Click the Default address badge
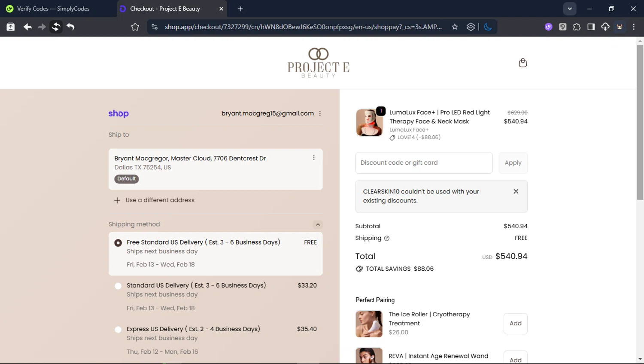Screen dimensions: 644x364 127,179
